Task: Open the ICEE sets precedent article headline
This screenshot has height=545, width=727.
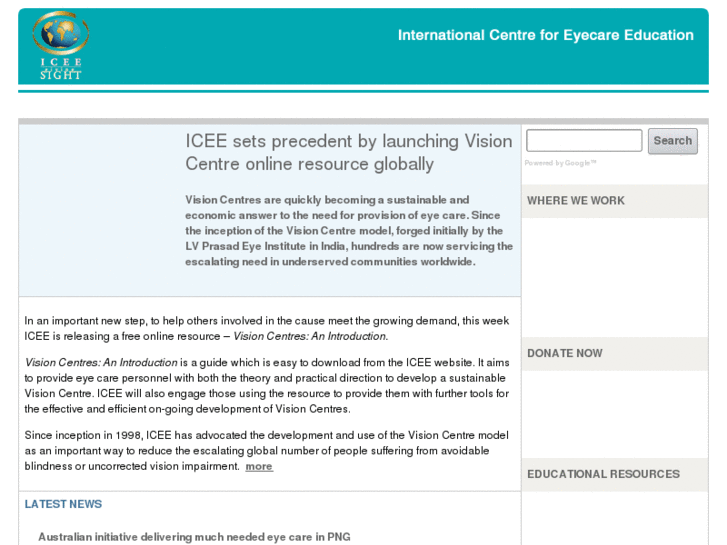Action: click(x=349, y=152)
